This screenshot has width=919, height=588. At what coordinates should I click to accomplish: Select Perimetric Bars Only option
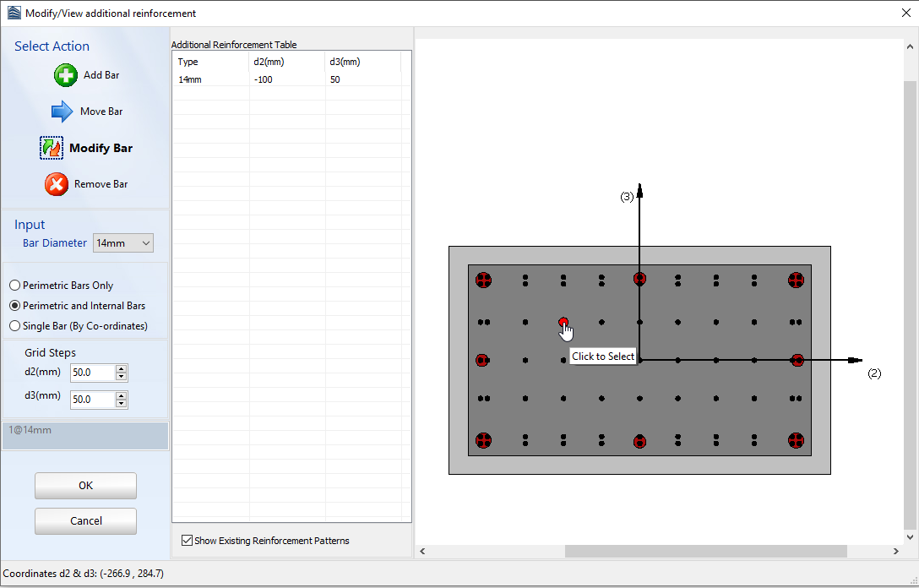click(x=14, y=286)
